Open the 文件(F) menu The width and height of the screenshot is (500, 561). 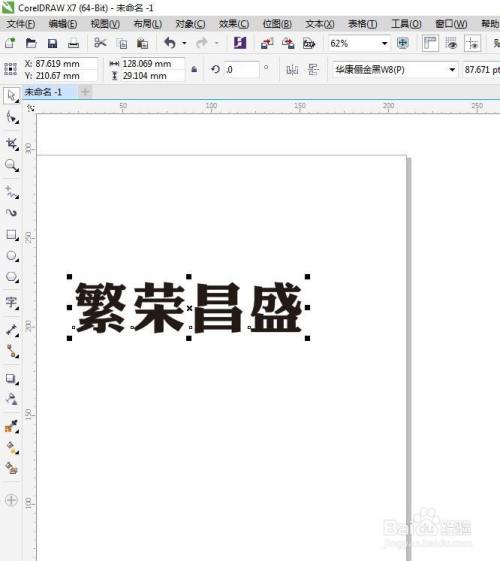tap(21, 24)
